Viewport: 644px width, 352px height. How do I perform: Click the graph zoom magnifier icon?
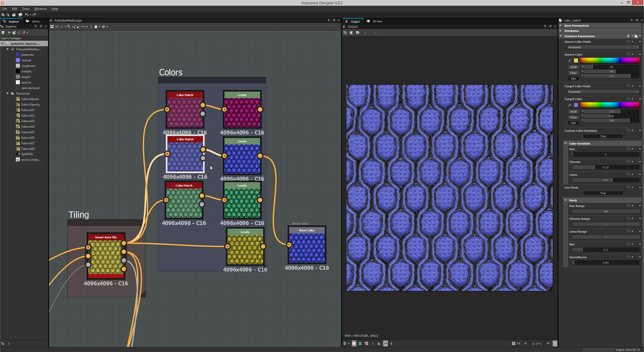point(69,27)
